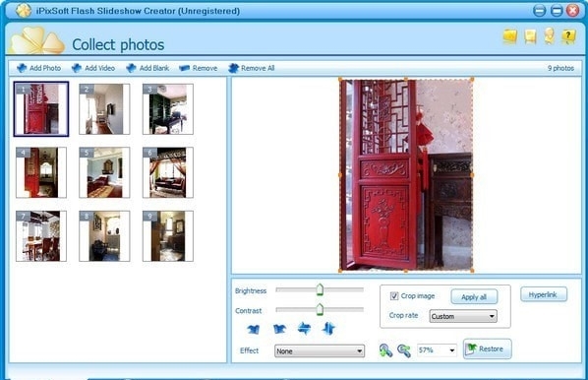The image size is (588, 380).
Task: Add a blank slide with Add Blank
Action: tap(147, 68)
